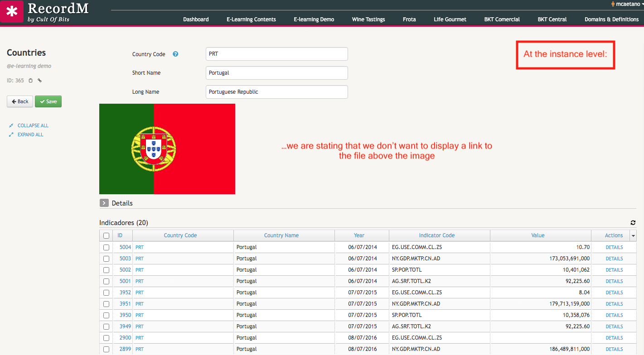Click the orange user icon by mcaetano
This screenshot has height=355, width=644.
[613, 4]
